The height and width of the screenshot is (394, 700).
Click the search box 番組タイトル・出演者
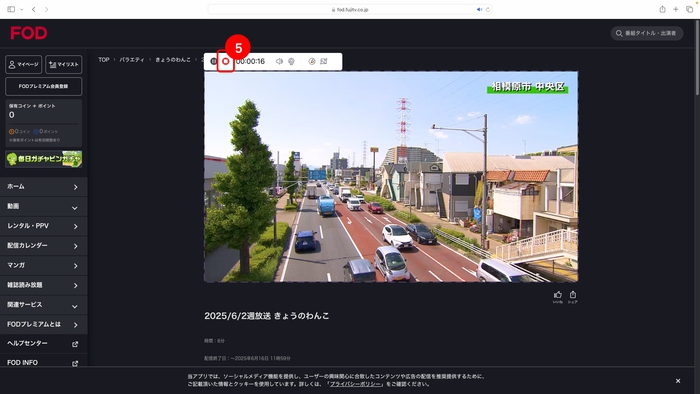click(647, 33)
